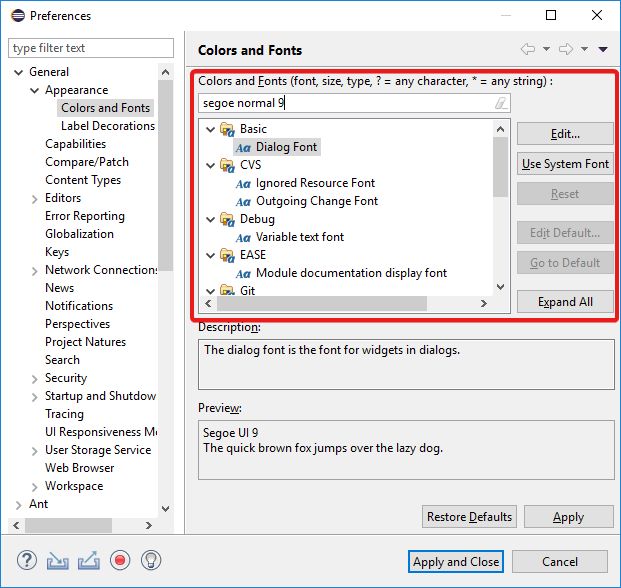Click the Cancel button

click(x=560, y=561)
